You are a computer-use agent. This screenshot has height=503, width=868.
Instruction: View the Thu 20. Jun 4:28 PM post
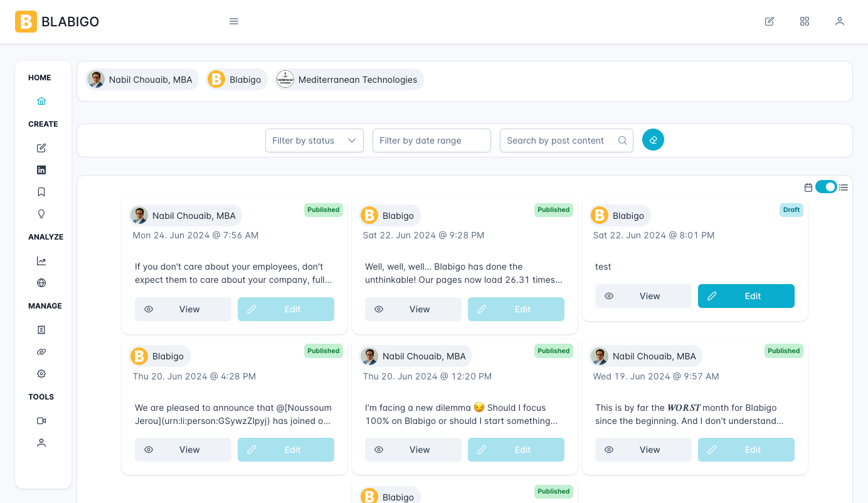(183, 450)
